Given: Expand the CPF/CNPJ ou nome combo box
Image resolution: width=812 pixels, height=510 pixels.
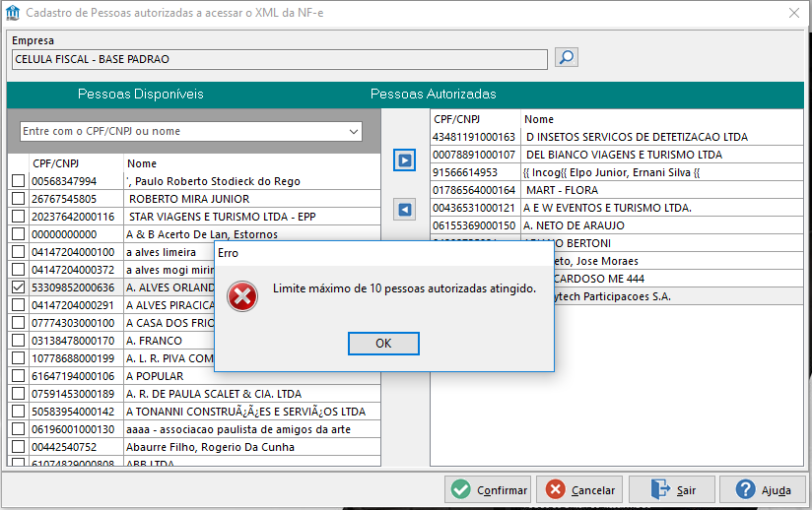Looking at the screenshot, I should (354, 131).
